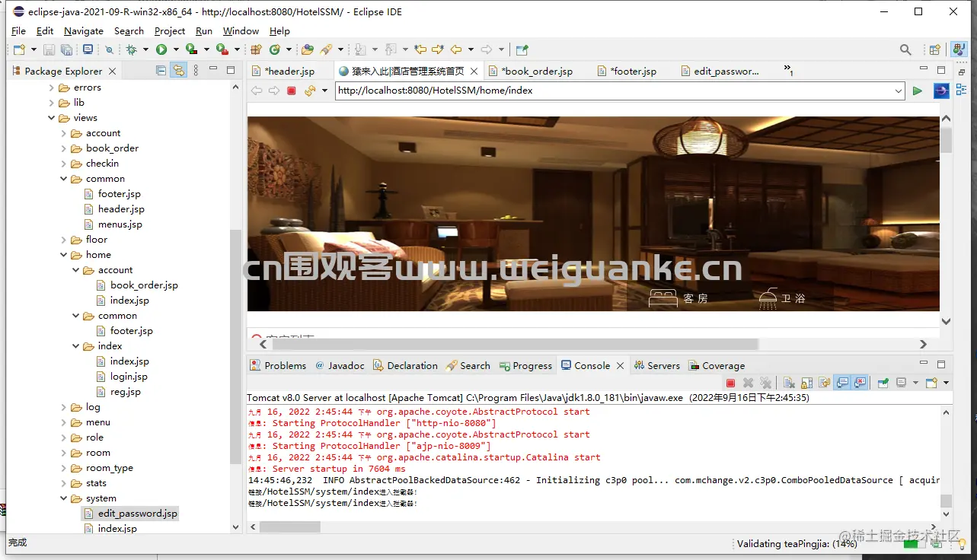Open the Package Explorer view menu
977x560 pixels.
click(196, 70)
